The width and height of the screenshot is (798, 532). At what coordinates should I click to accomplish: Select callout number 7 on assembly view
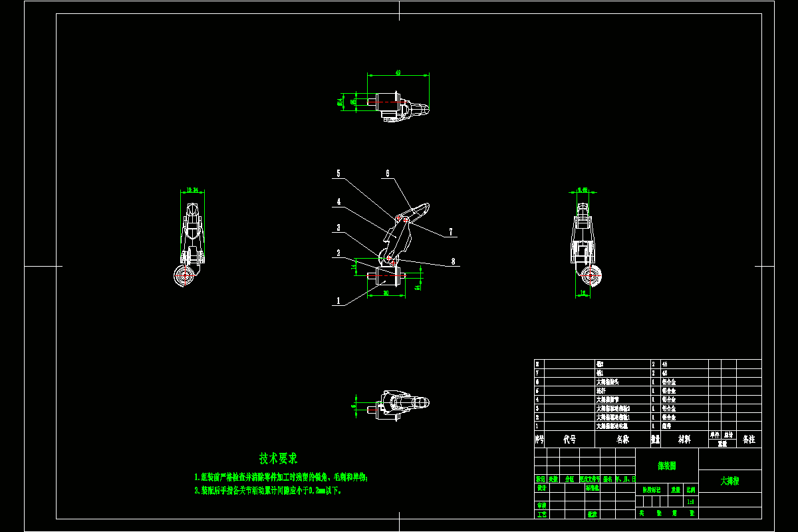click(451, 232)
